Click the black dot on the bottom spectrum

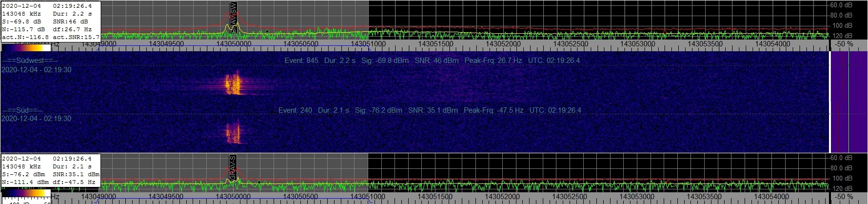point(259,183)
